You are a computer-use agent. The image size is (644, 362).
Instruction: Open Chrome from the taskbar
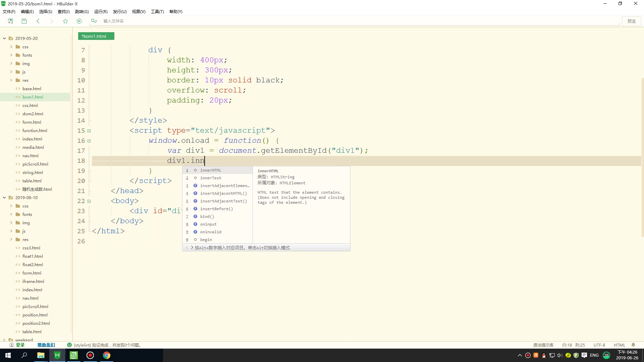[107, 355]
